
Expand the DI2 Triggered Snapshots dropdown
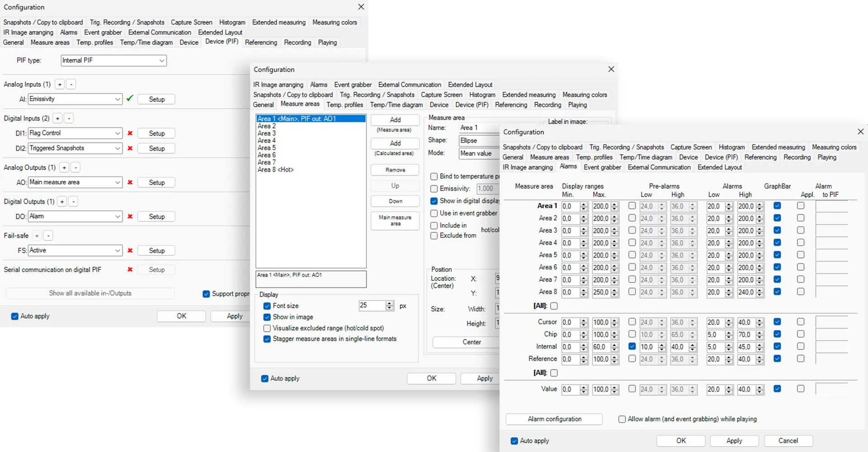pyautogui.click(x=118, y=148)
